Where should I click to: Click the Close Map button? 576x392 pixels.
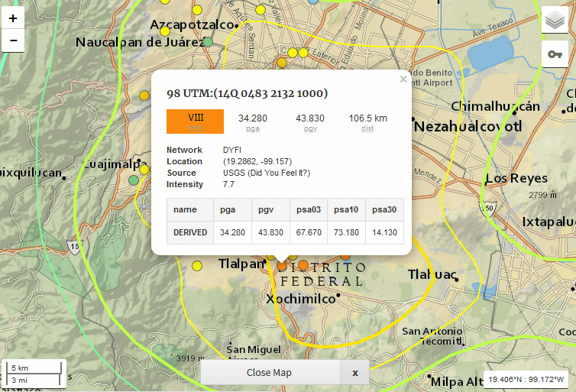pyautogui.click(x=269, y=372)
